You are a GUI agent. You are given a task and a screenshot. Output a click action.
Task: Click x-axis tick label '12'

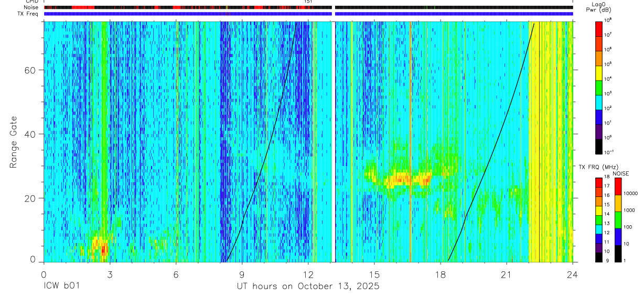(x=308, y=274)
